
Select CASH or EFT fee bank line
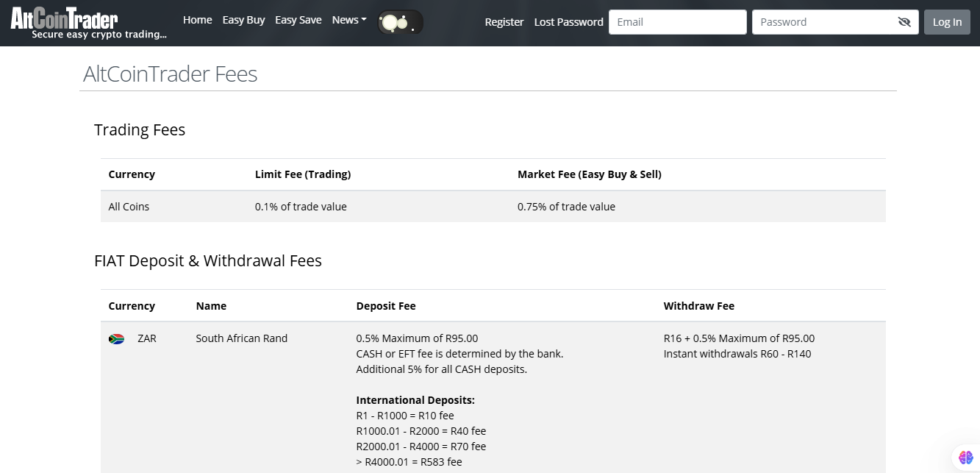click(459, 354)
